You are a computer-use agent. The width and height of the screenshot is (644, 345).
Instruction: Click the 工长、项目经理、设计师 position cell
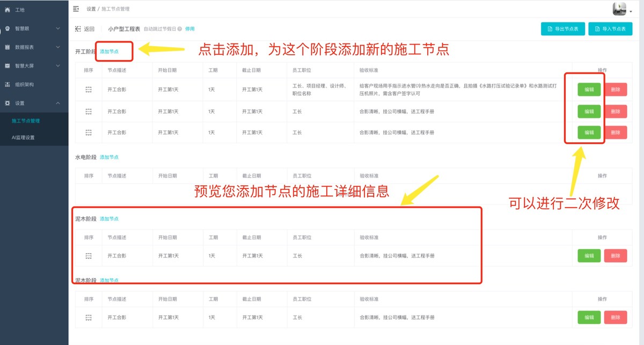click(x=320, y=89)
